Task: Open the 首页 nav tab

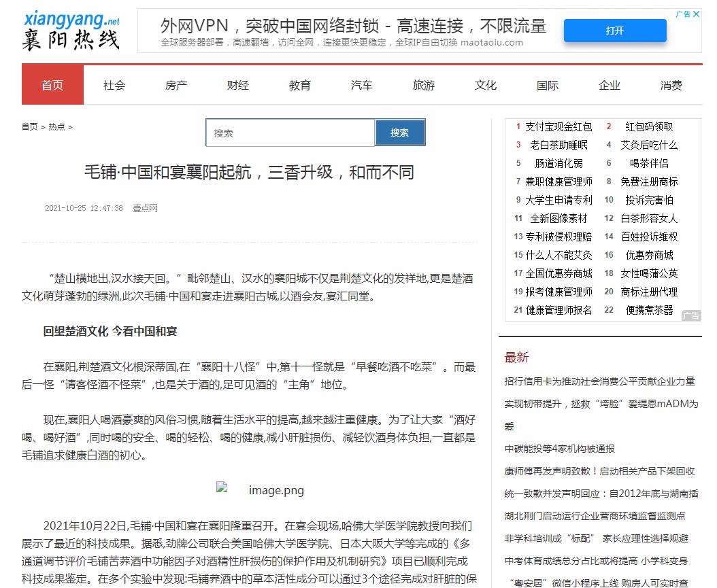Action: click(52, 85)
